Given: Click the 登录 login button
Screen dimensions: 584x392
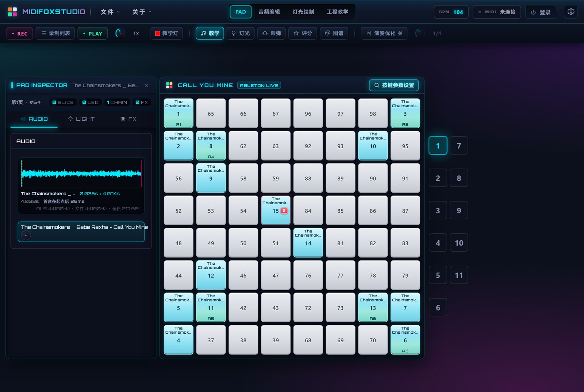Looking at the screenshot, I should click(x=541, y=12).
